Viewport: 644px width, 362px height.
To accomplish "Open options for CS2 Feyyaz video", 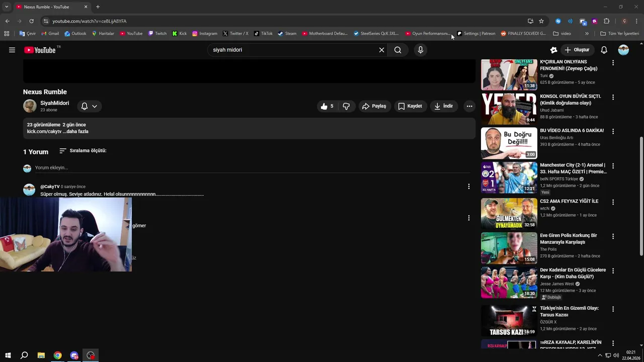I will (613, 202).
